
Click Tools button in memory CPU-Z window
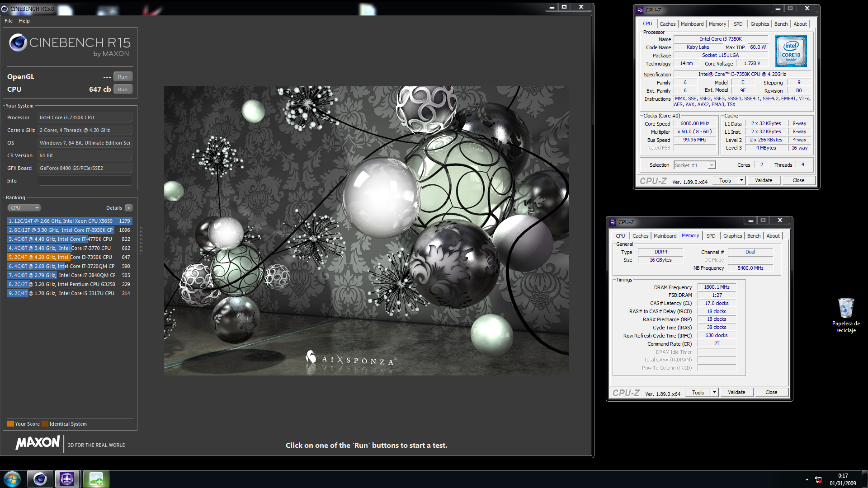[698, 392]
